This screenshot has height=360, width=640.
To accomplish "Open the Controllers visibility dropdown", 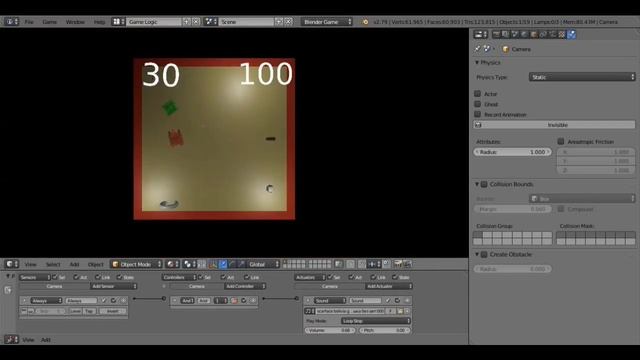I will 179,277.
